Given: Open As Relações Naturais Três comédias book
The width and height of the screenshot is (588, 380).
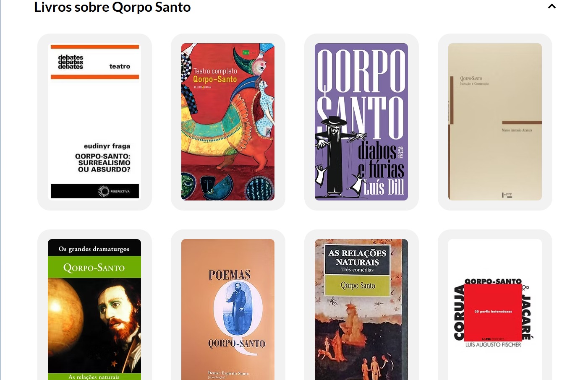Looking at the screenshot, I should click(x=361, y=310).
